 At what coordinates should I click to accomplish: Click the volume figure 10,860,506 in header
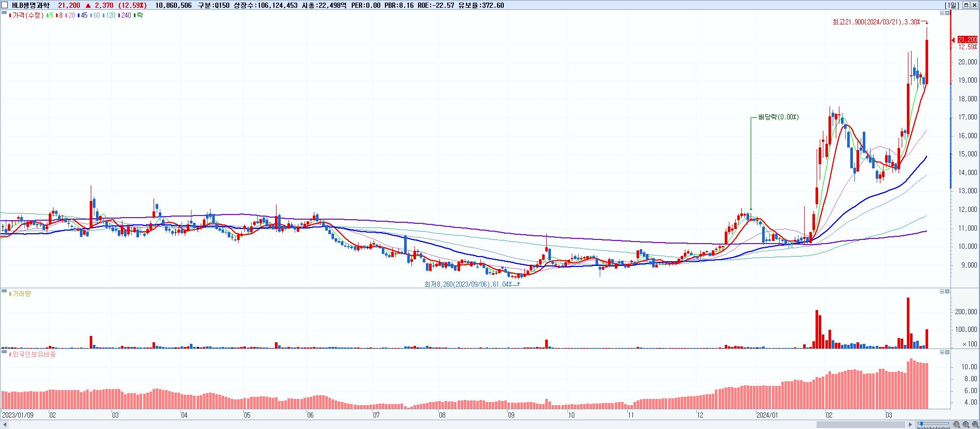point(174,5)
